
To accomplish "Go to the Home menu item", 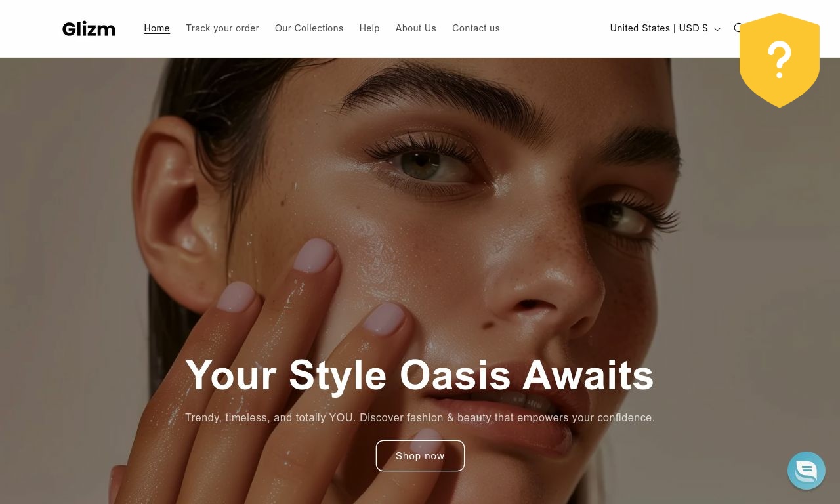I will coord(157,28).
